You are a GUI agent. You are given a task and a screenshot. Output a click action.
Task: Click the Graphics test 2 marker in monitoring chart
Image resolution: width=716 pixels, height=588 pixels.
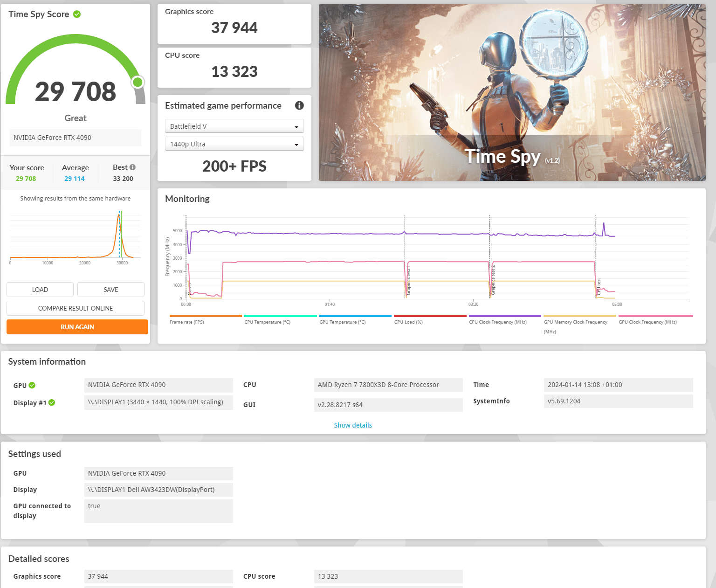[493, 280]
